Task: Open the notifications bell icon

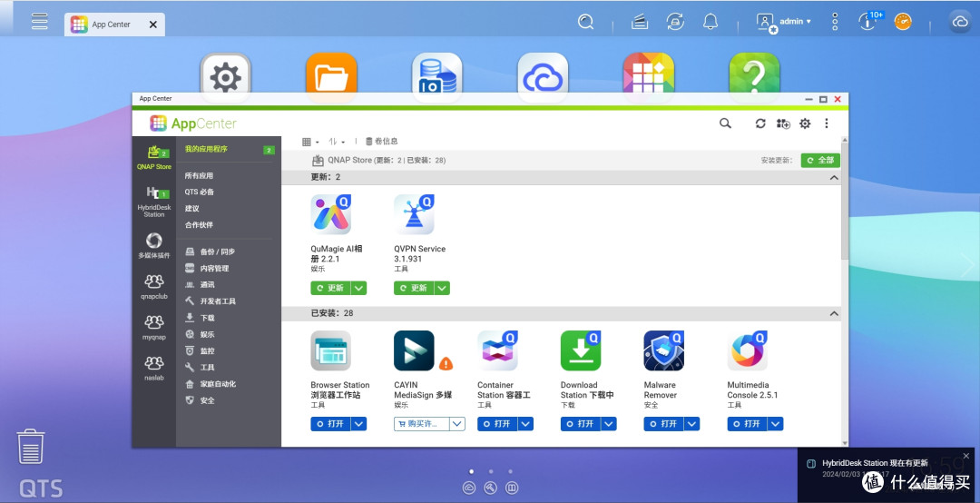Action: point(710,23)
